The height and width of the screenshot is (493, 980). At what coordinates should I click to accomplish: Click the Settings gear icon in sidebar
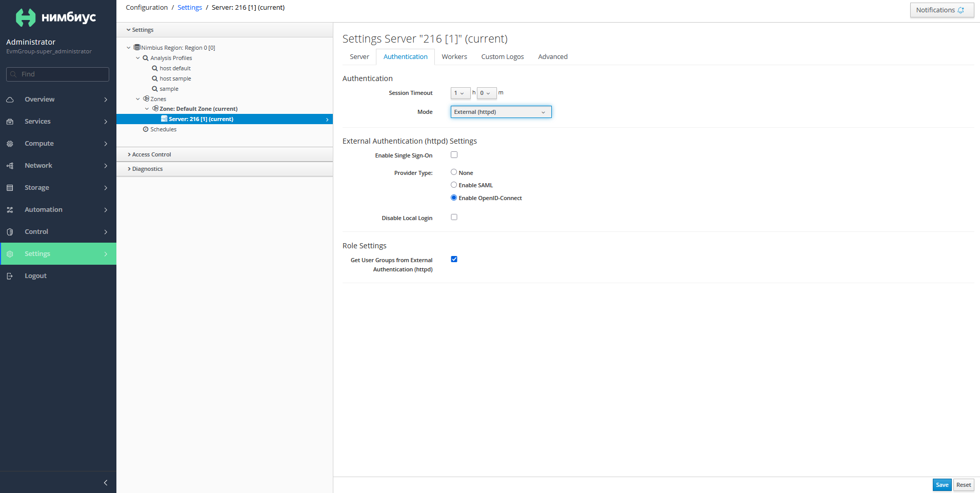click(x=10, y=254)
